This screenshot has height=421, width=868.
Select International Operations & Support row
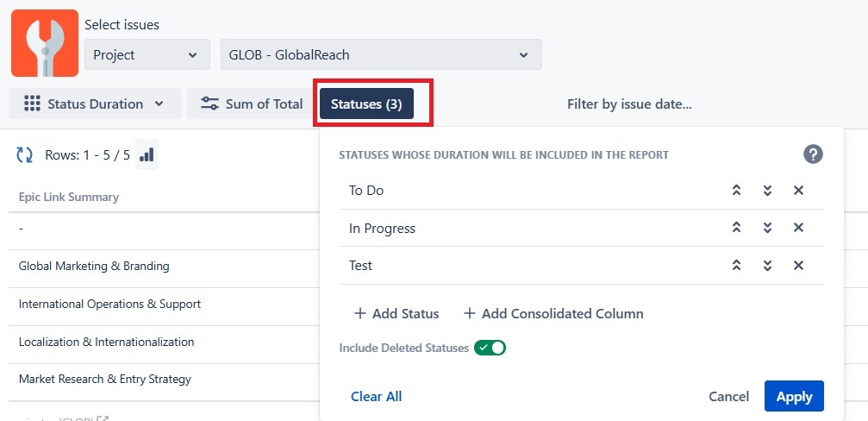point(164,305)
